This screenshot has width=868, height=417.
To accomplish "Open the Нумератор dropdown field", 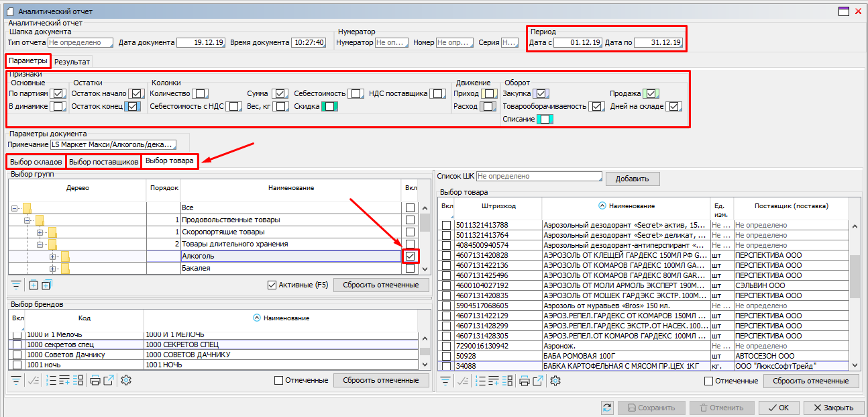I will (391, 42).
